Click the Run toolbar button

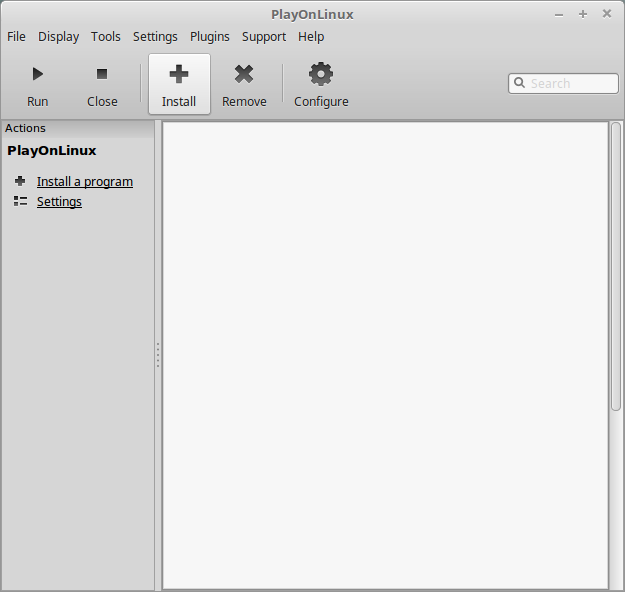click(37, 85)
